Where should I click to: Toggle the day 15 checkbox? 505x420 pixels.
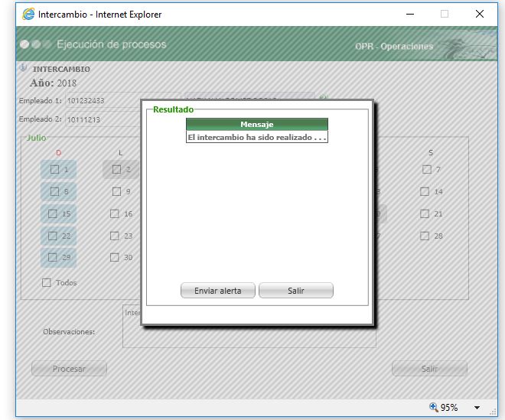click(53, 213)
